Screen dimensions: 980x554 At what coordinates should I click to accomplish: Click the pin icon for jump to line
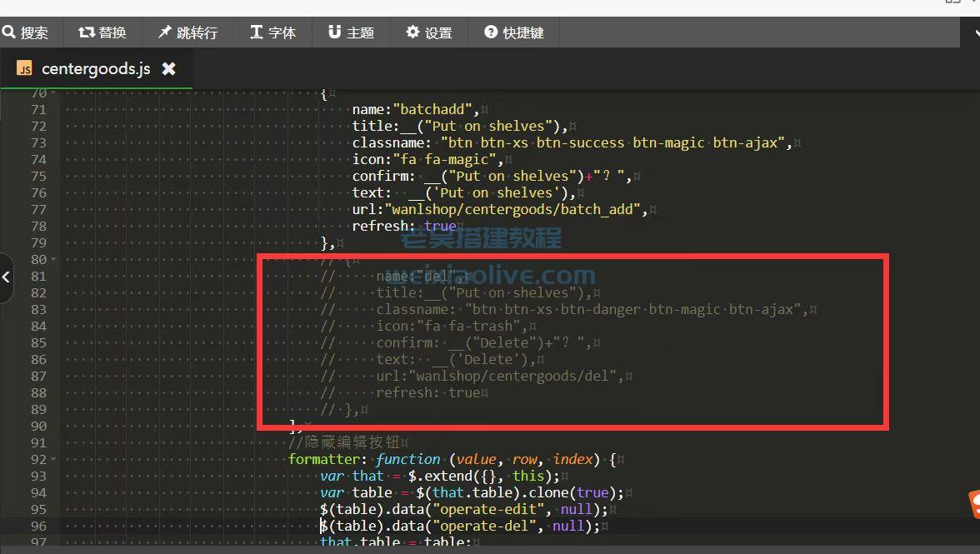tap(164, 32)
